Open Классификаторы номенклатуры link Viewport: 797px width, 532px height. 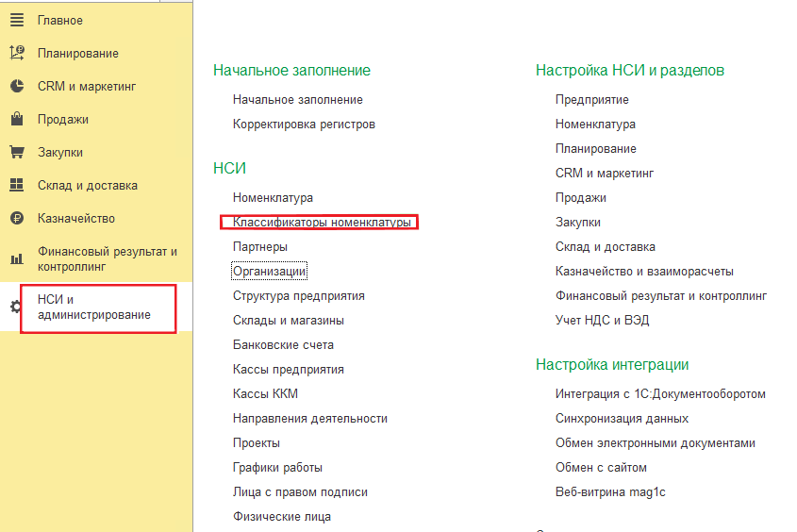click(322, 223)
